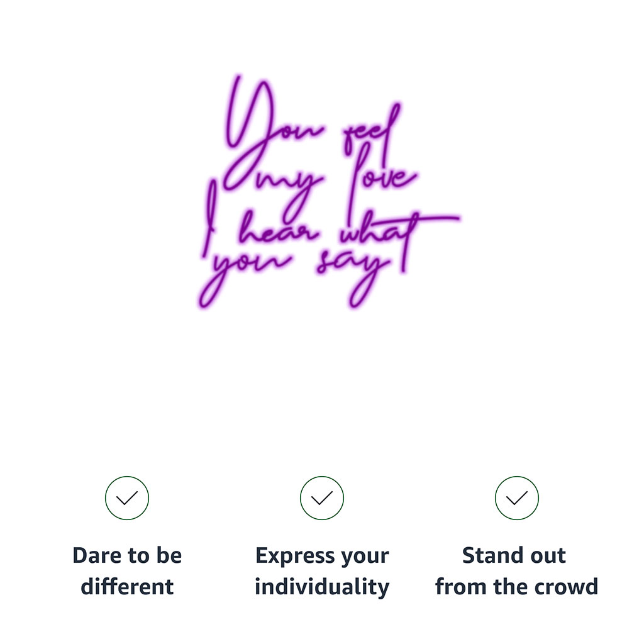Viewport: 644px width, 644px height.
Task: Click the neon word feel
Action: [372, 131]
